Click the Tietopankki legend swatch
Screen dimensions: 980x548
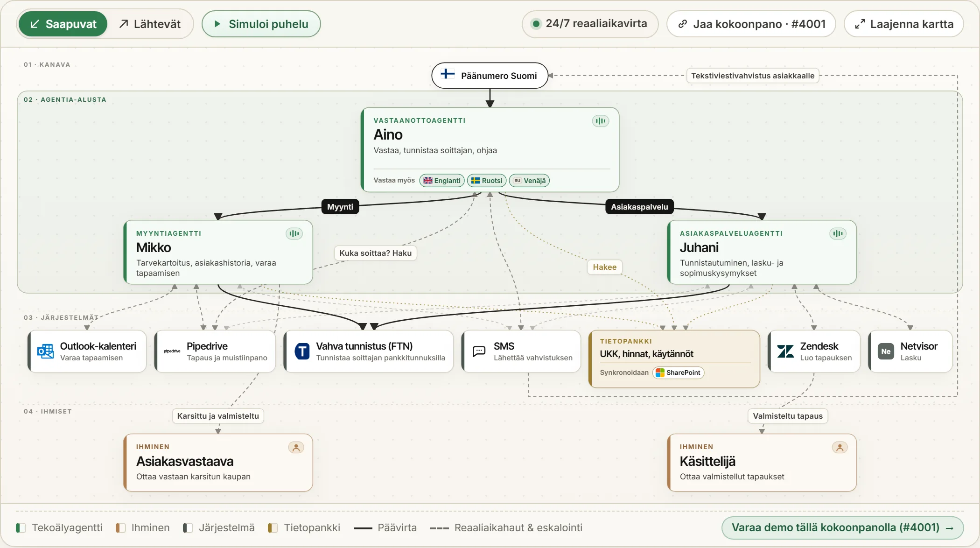point(273,528)
